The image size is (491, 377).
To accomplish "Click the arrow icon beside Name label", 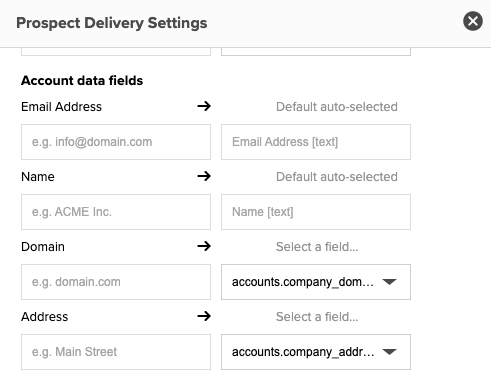I will click(204, 176).
